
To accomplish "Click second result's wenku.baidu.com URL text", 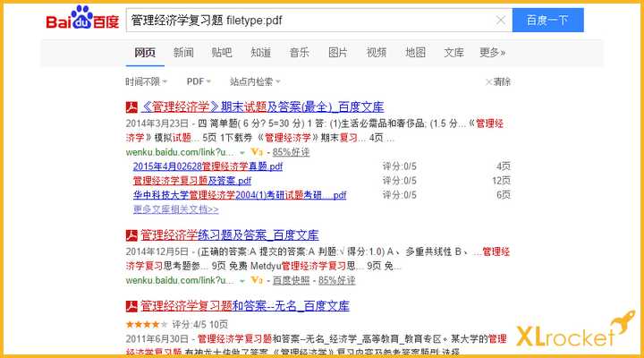I will tap(181, 280).
